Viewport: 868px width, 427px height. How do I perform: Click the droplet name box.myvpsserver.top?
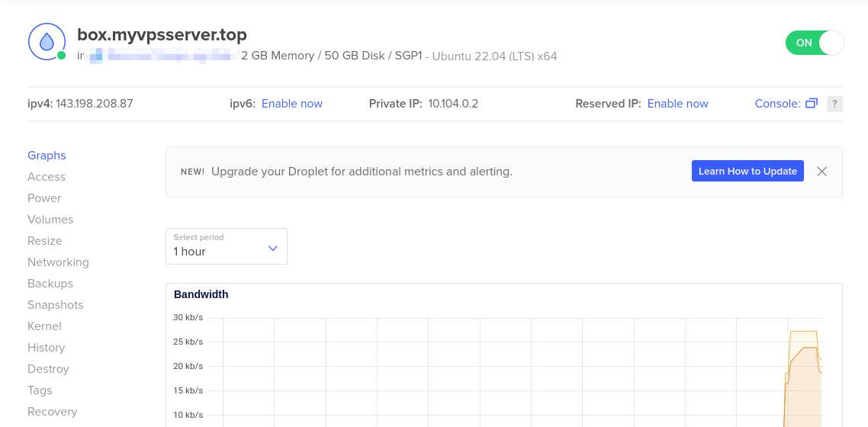tap(162, 34)
